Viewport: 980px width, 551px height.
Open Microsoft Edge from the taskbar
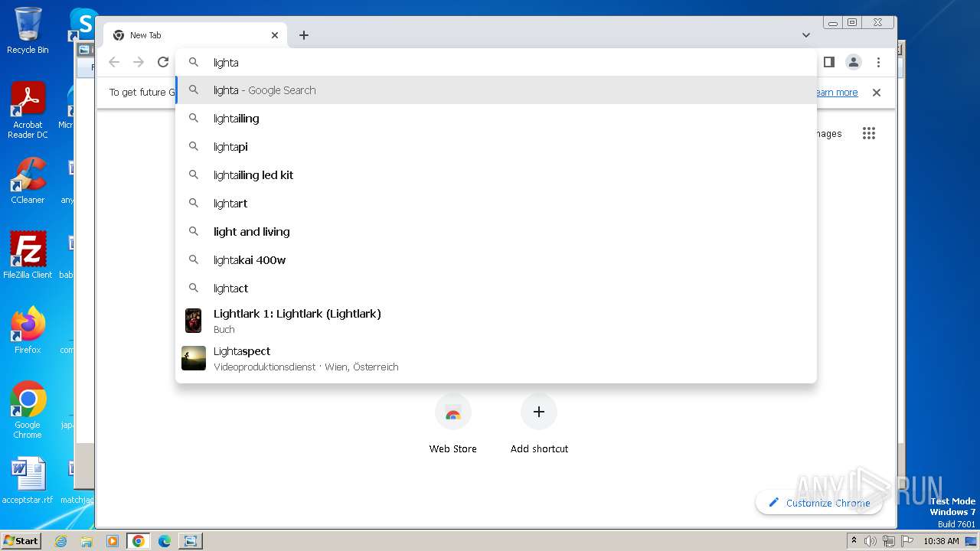click(164, 541)
